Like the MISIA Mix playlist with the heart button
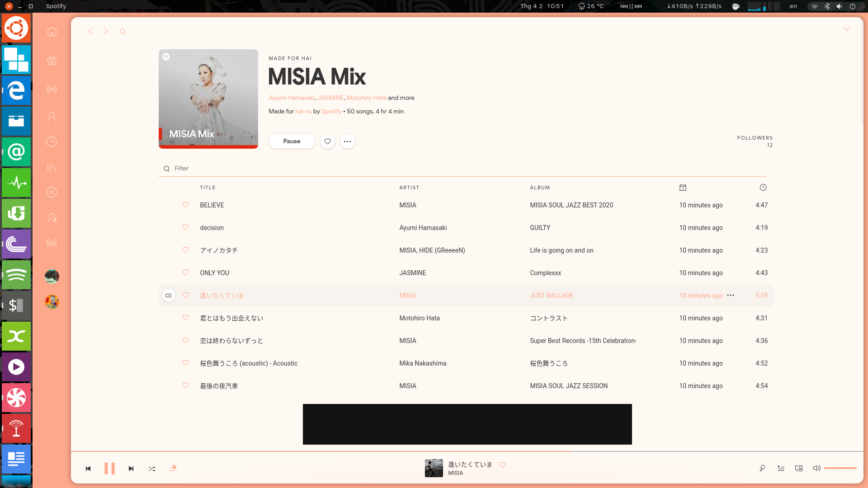The width and height of the screenshot is (868, 488). pos(328,141)
